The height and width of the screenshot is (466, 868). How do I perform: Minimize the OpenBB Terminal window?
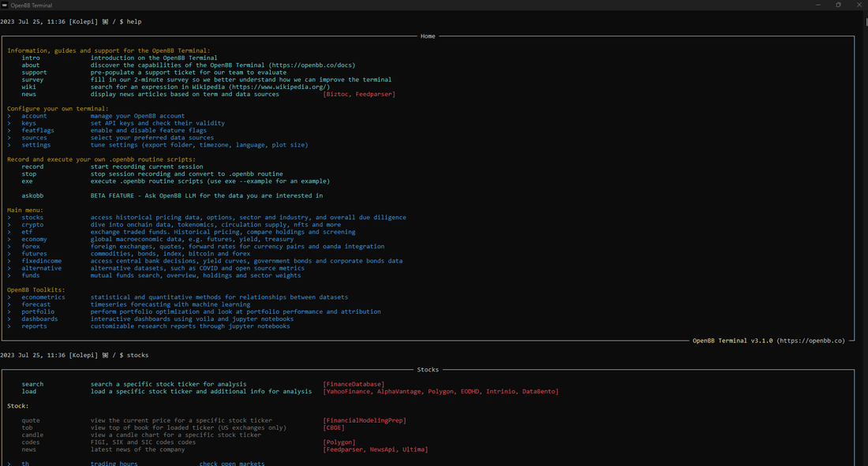[x=818, y=5]
